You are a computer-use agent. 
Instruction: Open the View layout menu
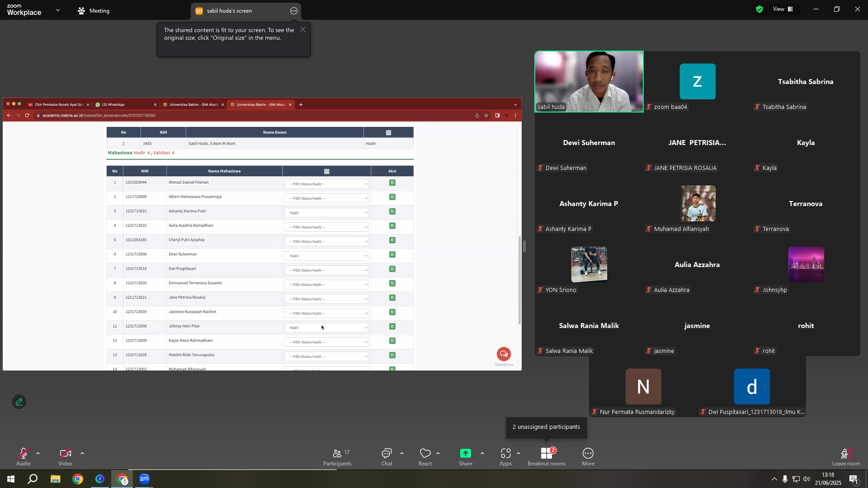pos(783,9)
